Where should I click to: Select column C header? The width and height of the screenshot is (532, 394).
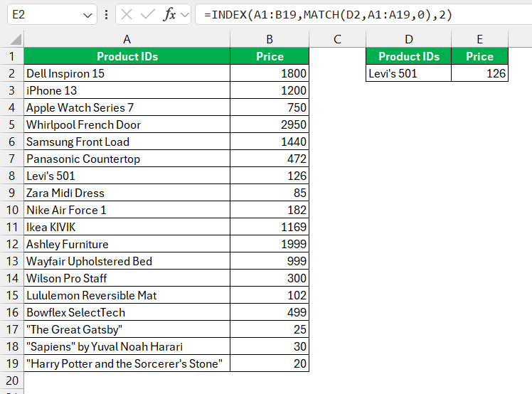click(337, 39)
